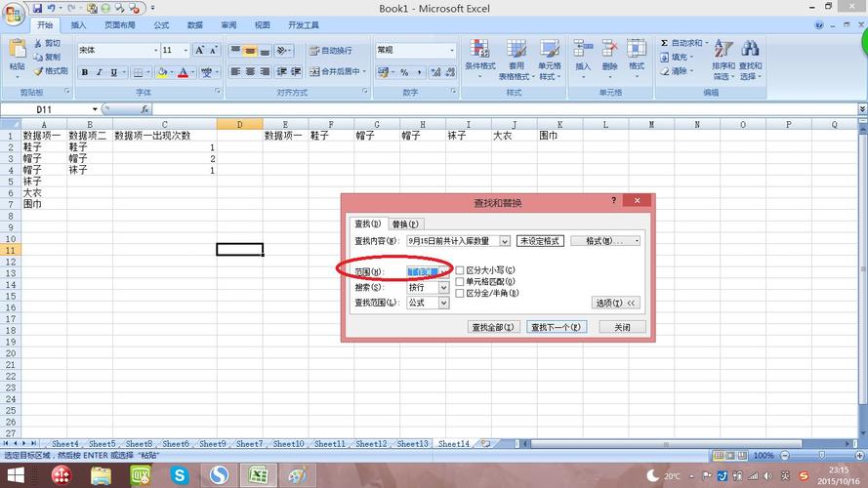Open Skype from the taskbar

coord(180,475)
